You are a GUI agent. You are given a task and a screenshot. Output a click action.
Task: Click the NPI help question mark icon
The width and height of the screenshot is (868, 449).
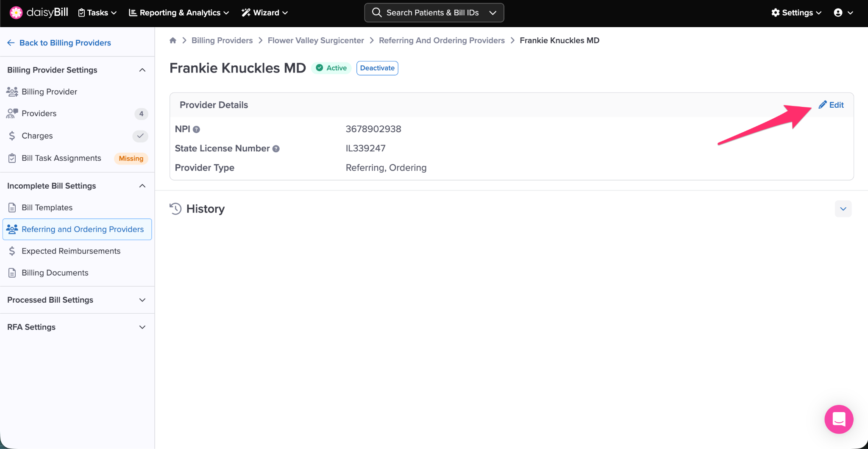pos(196,129)
